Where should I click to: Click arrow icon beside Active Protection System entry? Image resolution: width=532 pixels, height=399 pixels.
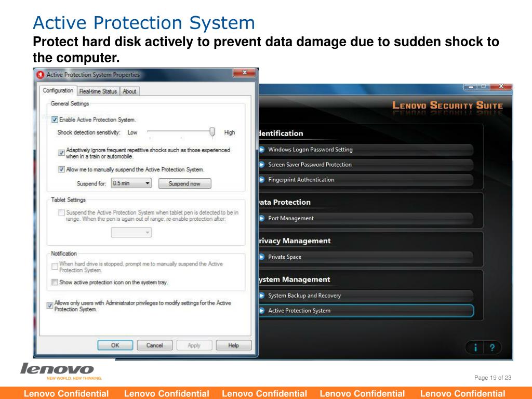click(262, 311)
